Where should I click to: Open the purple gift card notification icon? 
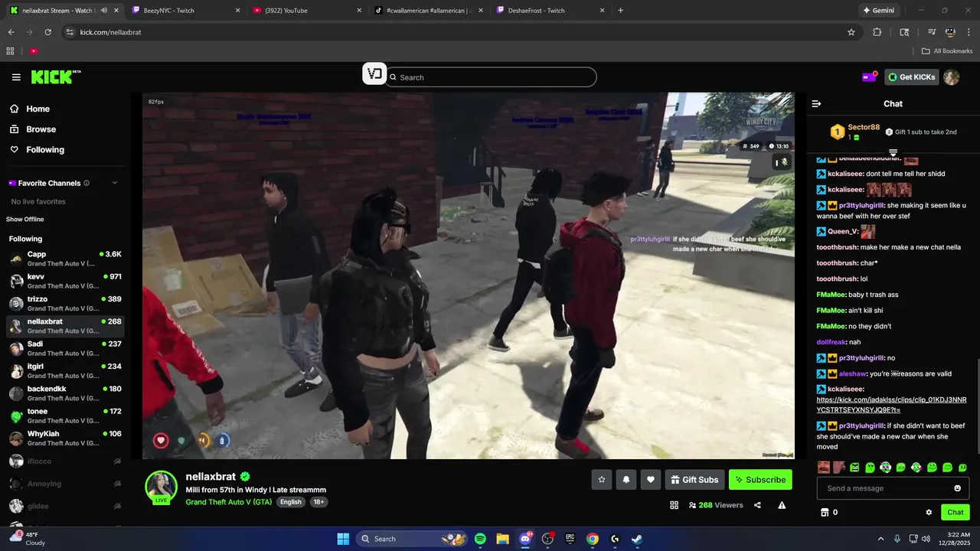coord(870,77)
